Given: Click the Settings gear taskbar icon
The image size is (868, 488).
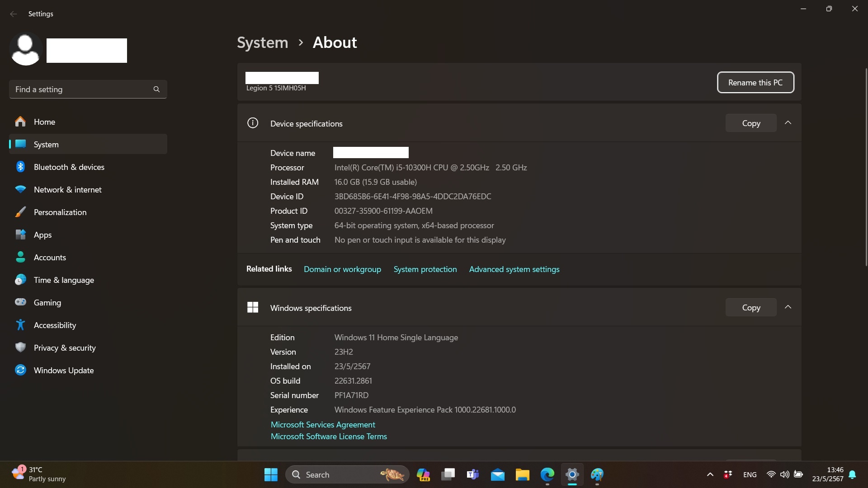Looking at the screenshot, I should (x=572, y=474).
